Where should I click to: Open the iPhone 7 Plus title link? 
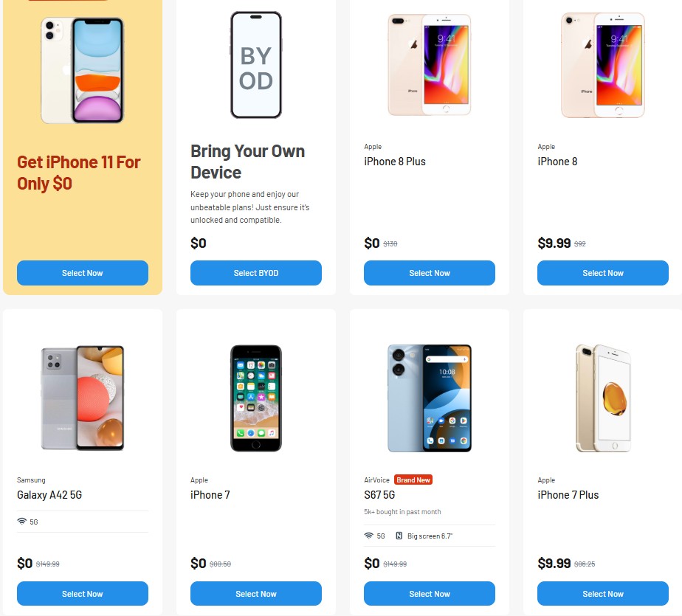pyautogui.click(x=568, y=495)
